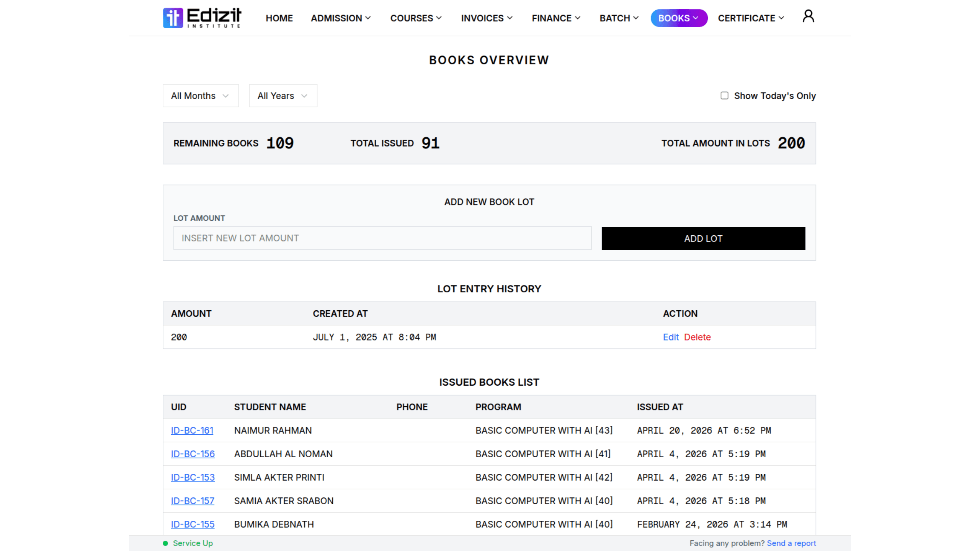Click the Total Amount In Lots value
This screenshot has width=980, height=551.
pyautogui.click(x=791, y=143)
